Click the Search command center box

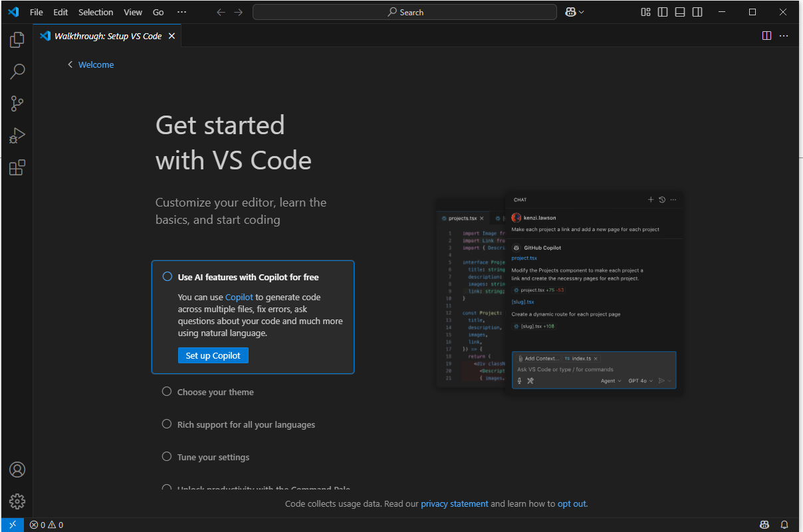click(x=405, y=12)
